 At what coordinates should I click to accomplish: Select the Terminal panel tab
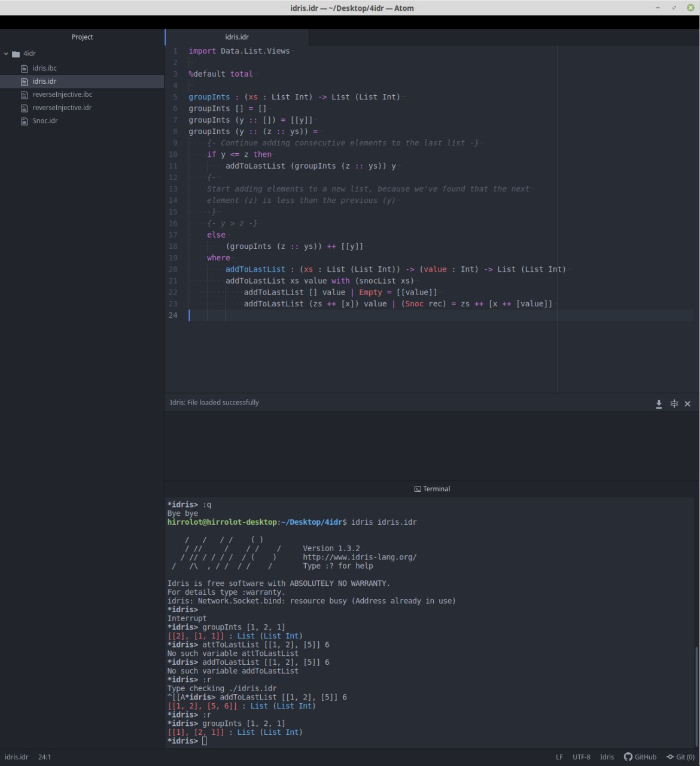click(x=432, y=489)
